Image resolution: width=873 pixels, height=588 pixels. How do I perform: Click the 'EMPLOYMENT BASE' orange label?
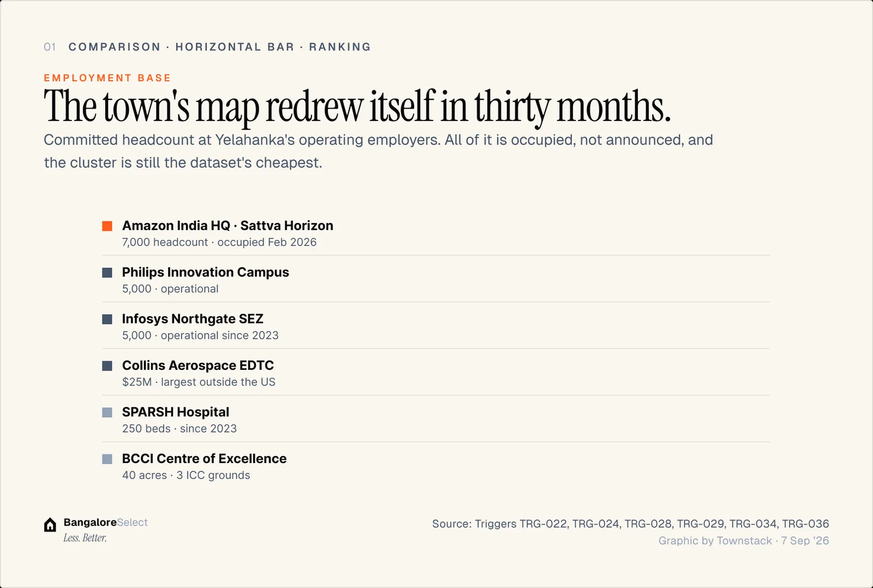pos(107,78)
